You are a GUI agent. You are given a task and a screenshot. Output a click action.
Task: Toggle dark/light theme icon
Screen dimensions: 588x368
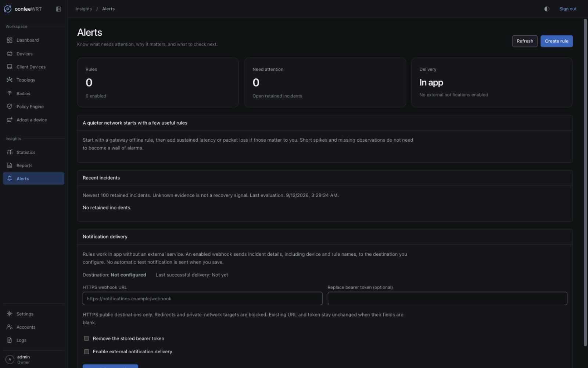[x=547, y=9]
